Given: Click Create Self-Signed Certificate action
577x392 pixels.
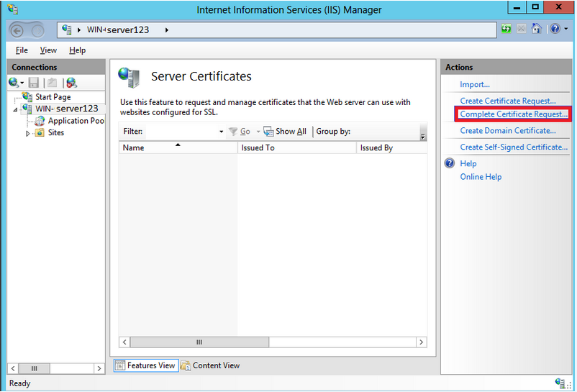Looking at the screenshot, I should 514,147.
